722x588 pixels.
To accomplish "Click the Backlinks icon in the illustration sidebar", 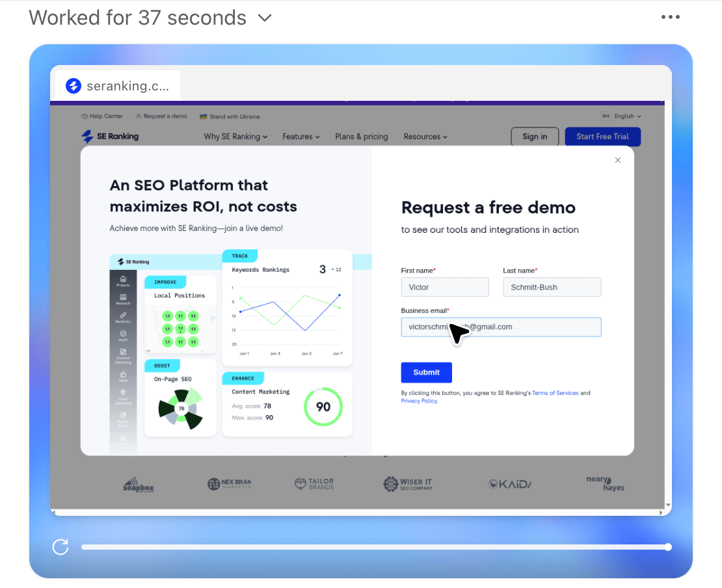I will coord(123,317).
